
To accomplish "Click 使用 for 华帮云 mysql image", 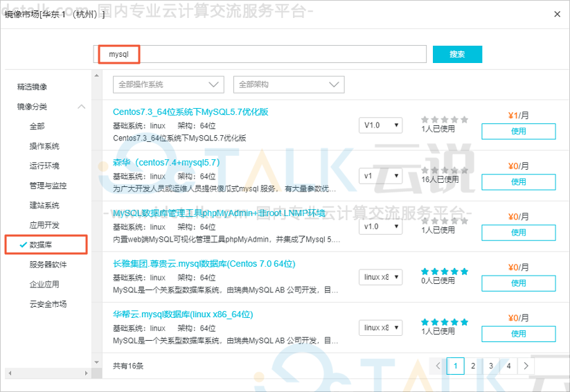I will (518, 334).
